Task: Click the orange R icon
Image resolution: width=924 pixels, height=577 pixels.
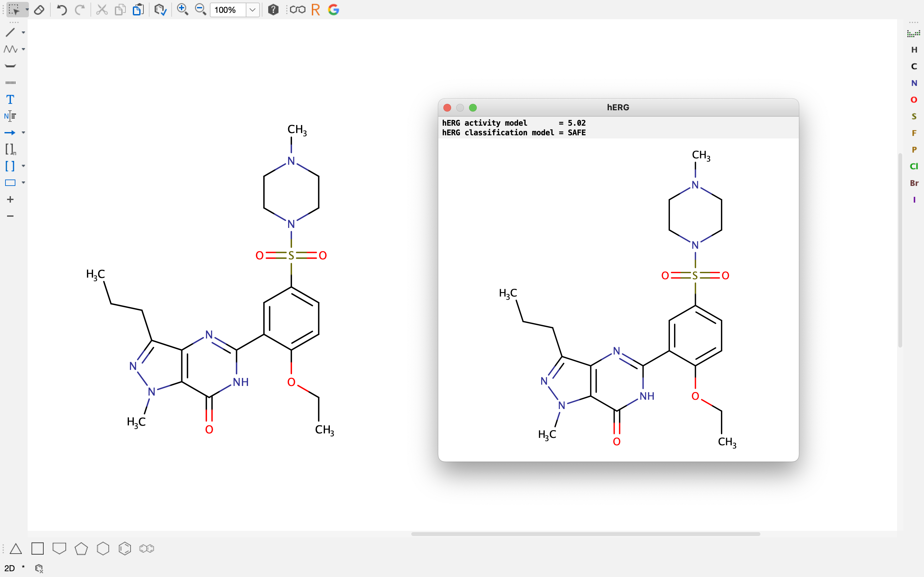Action: coord(315,10)
